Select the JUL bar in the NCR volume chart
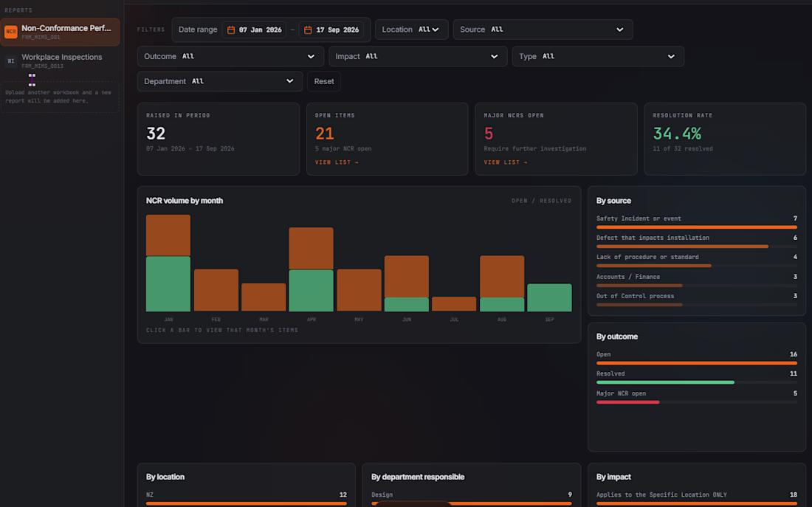This screenshot has width=812, height=507. 454,304
